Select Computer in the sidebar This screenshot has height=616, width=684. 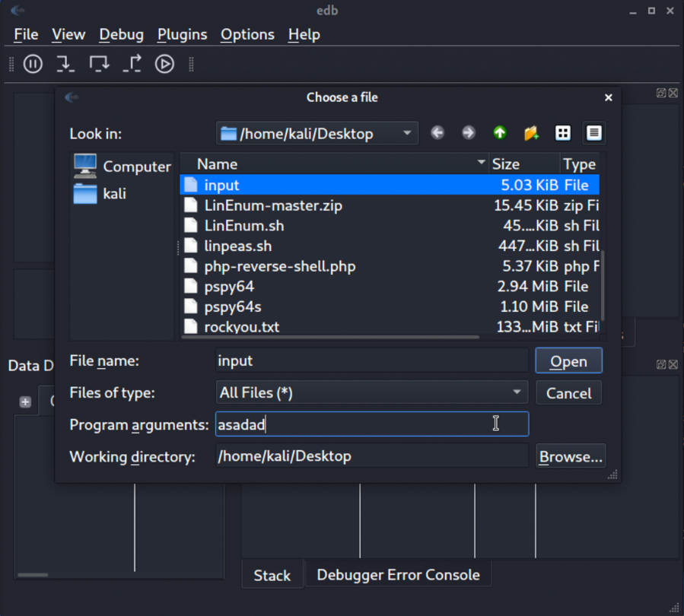(122, 166)
